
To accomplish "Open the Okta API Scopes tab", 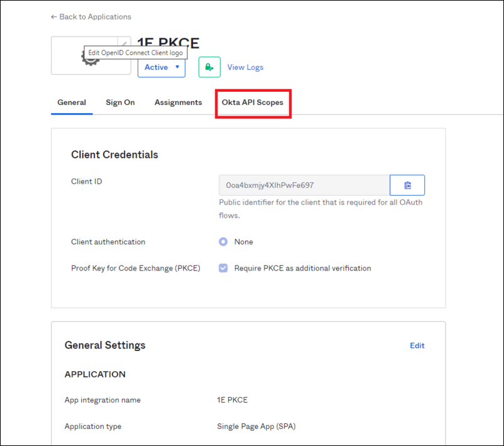I will pyautogui.click(x=253, y=103).
